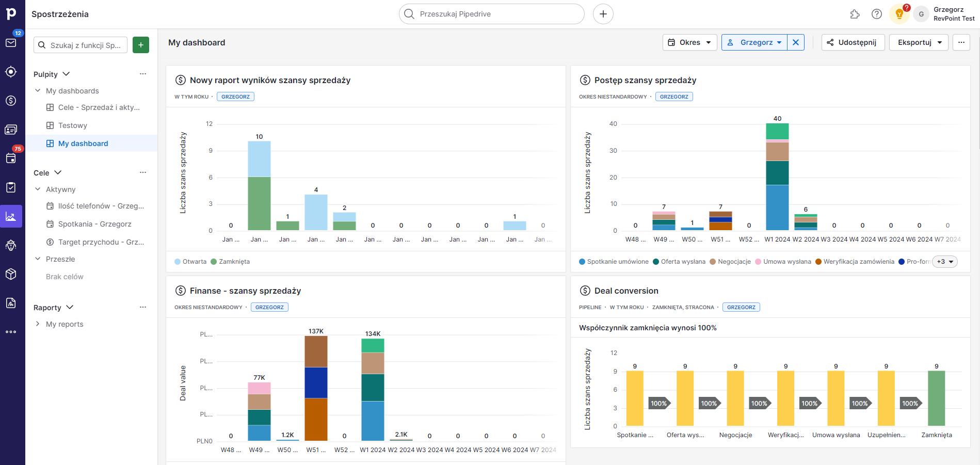
Task: Toggle the Zamknięta legend series
Action: tap(230, 262)
